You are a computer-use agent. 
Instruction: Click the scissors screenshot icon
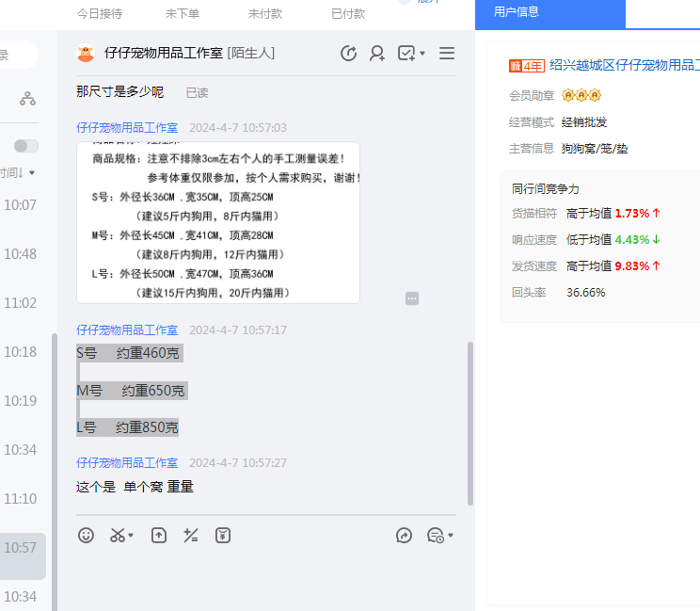118,536
